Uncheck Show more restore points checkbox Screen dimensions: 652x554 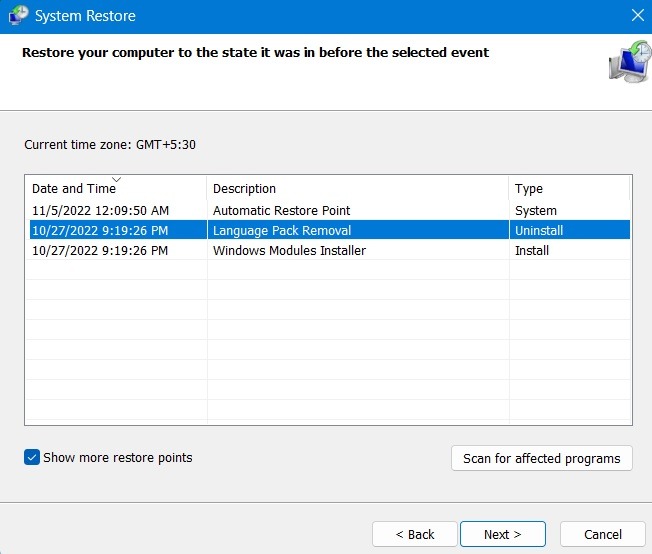click(32, 457)
